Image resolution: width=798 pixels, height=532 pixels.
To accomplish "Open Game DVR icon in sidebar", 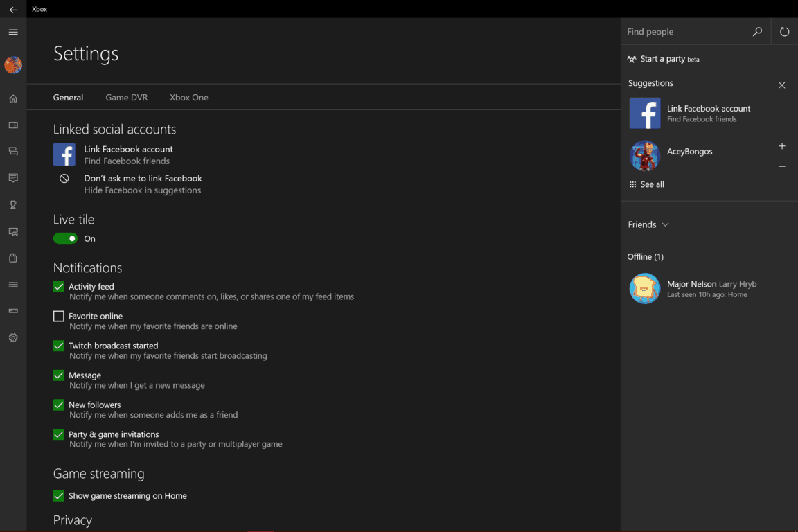I will point(13,231).
